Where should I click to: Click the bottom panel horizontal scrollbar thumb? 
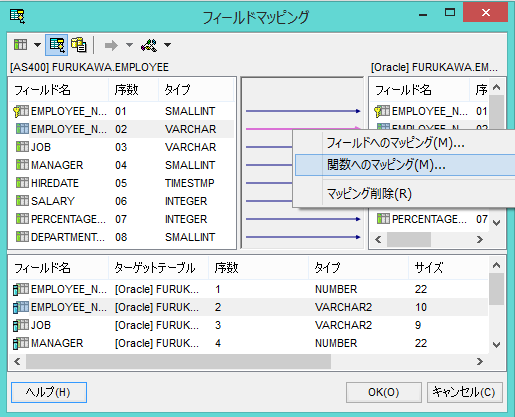point(178,361)
